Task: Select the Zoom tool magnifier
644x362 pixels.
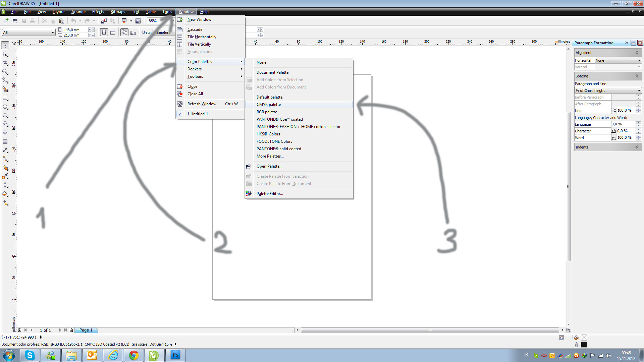Action: (x=5, y=72)
